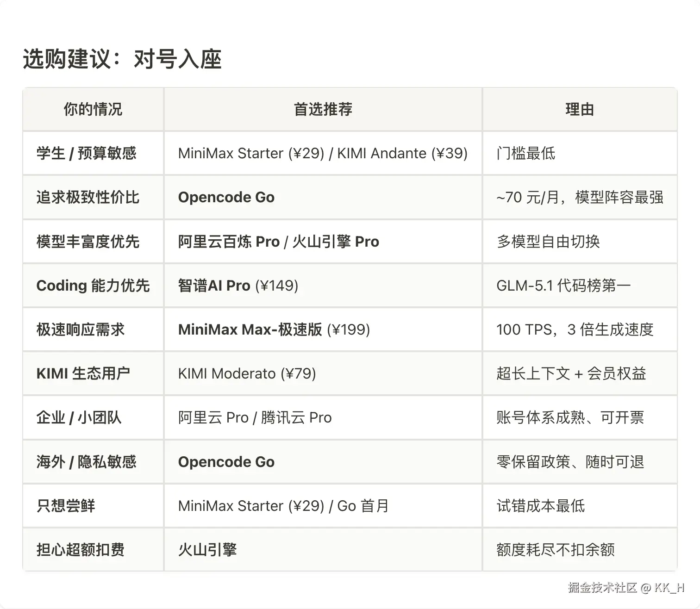Click the reason 额度耗尽不扣余额
The height and width of the screenshot is (609, 700).
pyautogui.click(x=580, y=550)
